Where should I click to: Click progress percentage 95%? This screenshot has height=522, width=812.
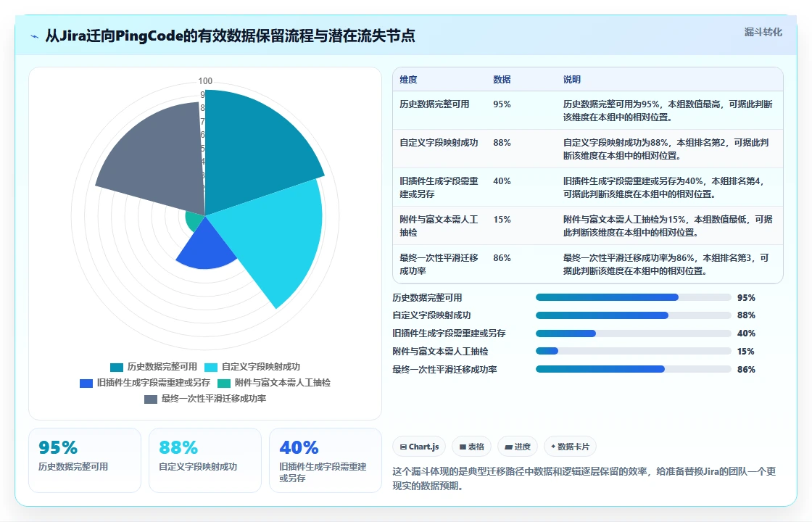(x=746, y=298)
